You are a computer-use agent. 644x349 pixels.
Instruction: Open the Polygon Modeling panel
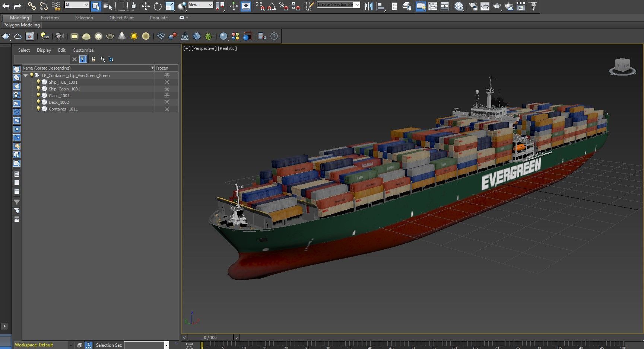[22, 25]
